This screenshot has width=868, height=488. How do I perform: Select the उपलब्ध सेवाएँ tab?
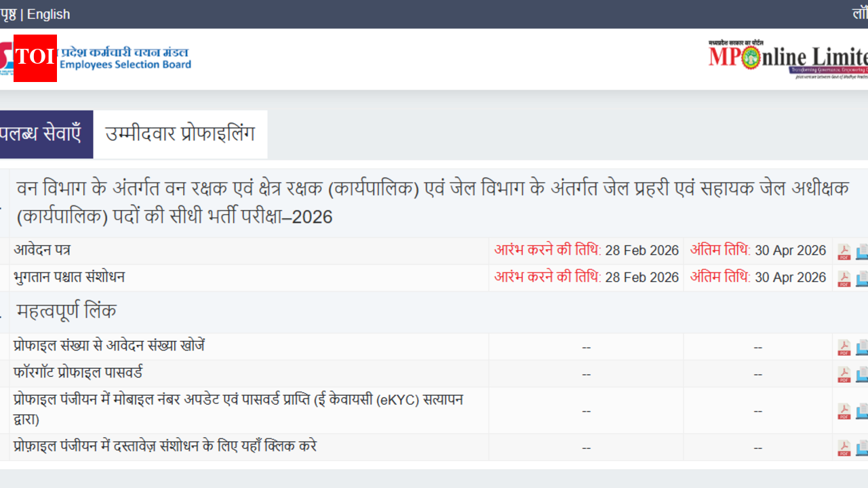[x=42, y=134]
